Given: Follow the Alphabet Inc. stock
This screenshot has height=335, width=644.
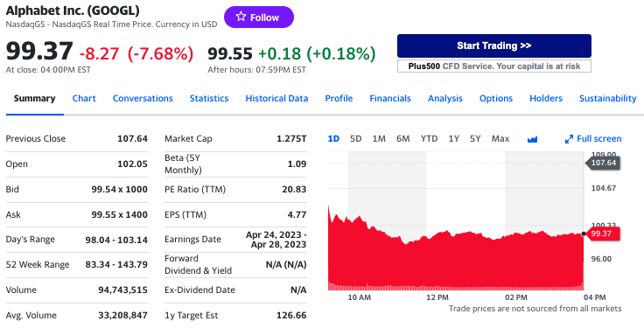Looking at the screenshot, I should (x=259, y=17).
